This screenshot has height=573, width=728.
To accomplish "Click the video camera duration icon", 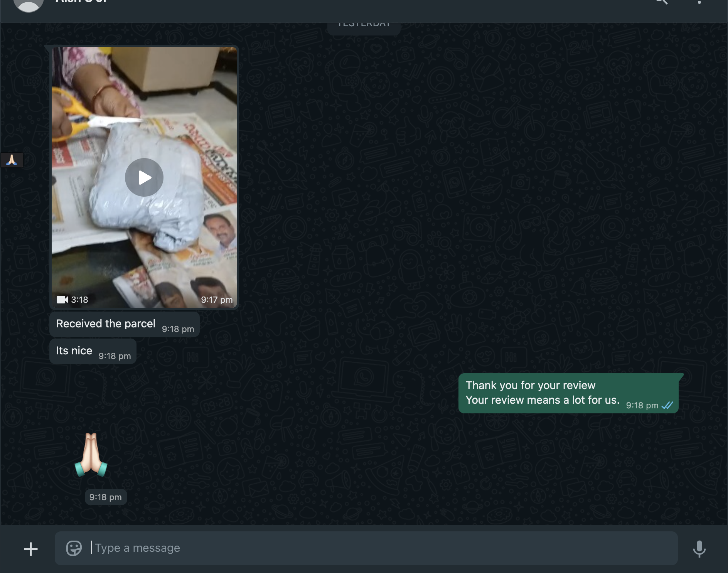I will click(62, 300).
